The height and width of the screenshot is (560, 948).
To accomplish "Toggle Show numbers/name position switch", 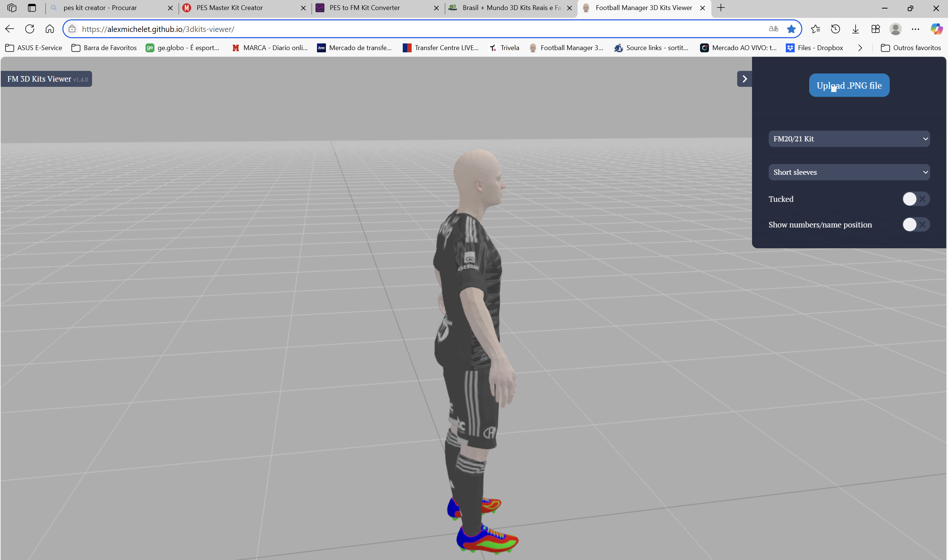I will [916, 225].
